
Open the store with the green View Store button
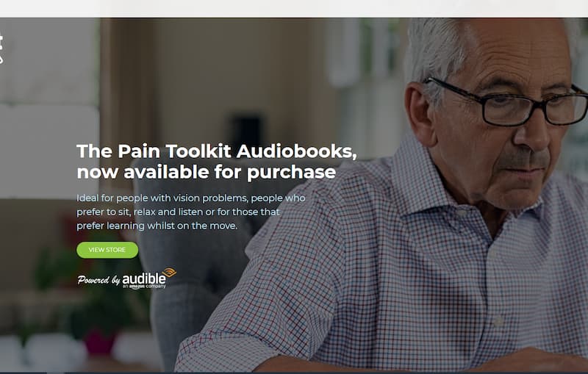(x=107, y=250)
